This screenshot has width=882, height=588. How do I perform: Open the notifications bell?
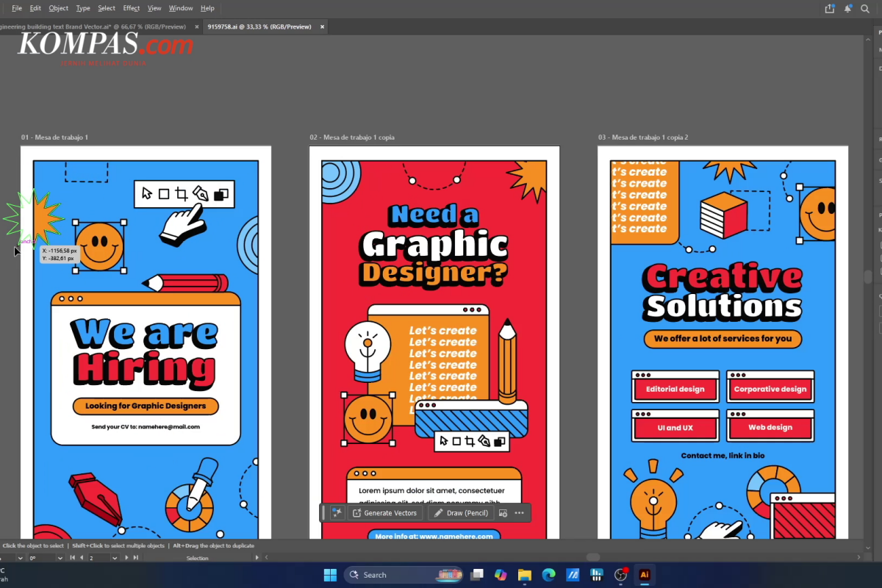(848, 8)
